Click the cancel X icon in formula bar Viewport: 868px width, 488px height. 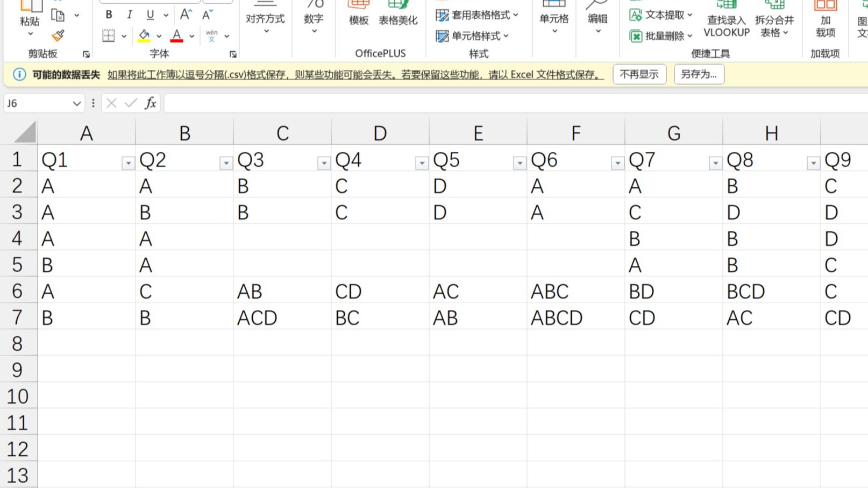111,103
